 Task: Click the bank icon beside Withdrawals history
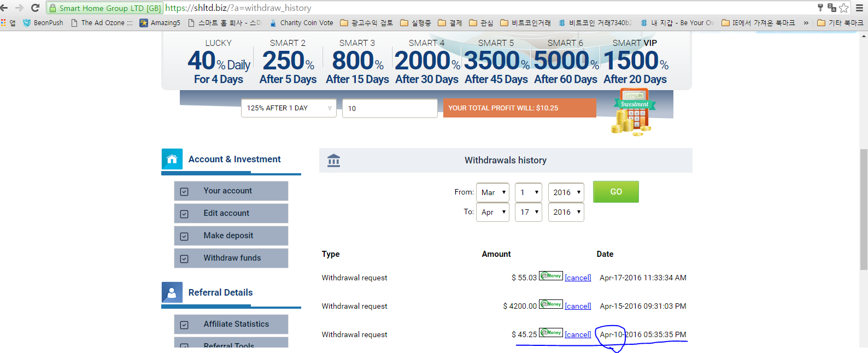click(x=333, y=160)
